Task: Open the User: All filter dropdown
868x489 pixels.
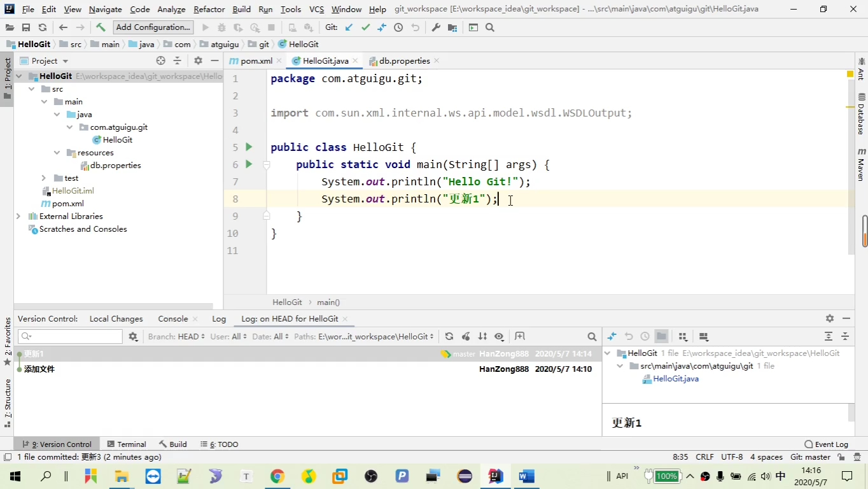Action: click(228, 336)
